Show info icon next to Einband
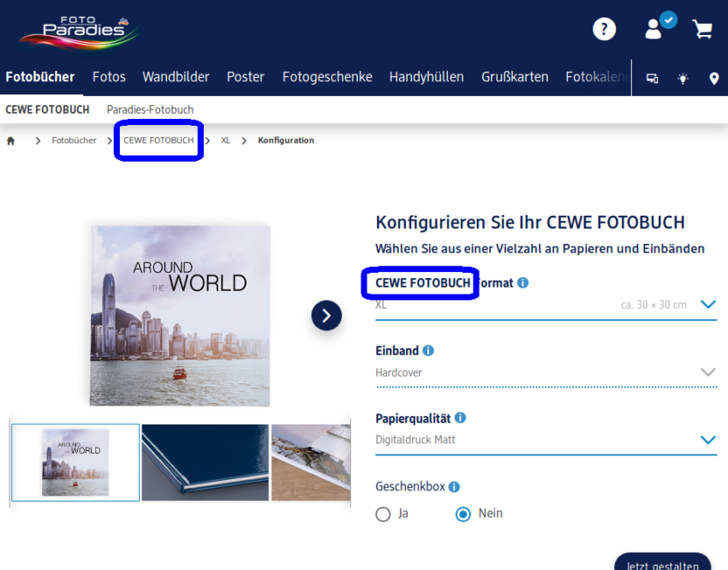This screenshot has height=570, width=728. pos(428,351)
